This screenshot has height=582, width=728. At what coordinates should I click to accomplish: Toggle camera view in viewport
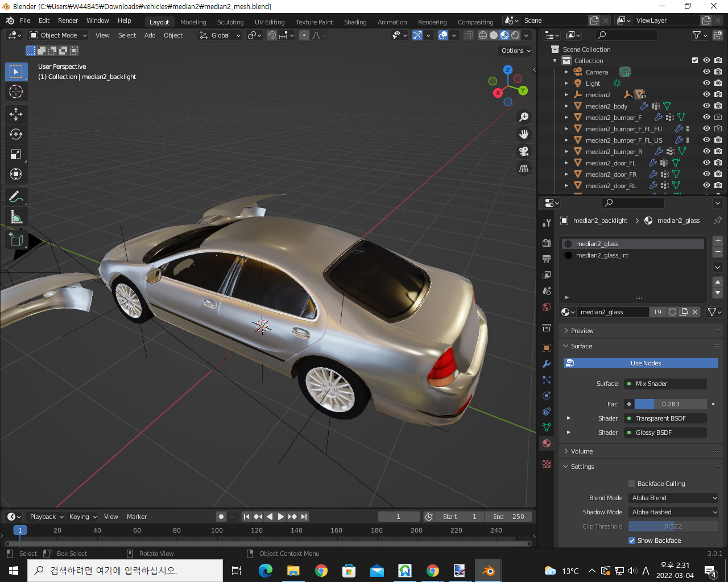coord(524,151)
